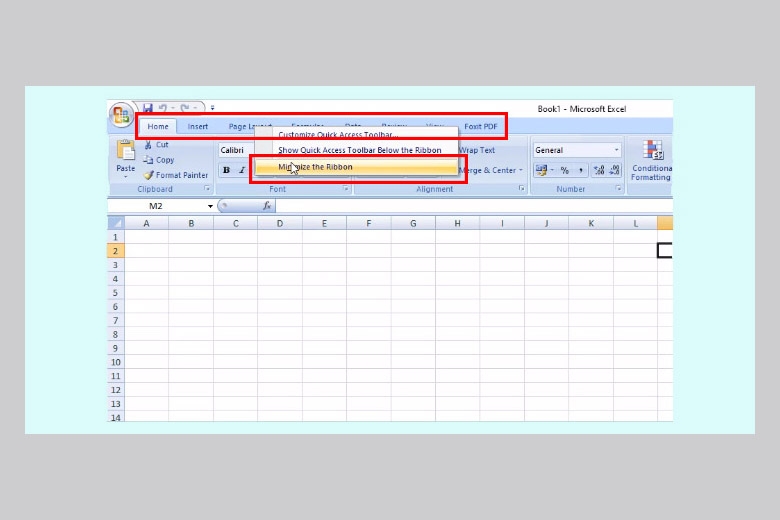Select column A header
This screenshot has height=520, width=780.
click(x=146, y=223)
